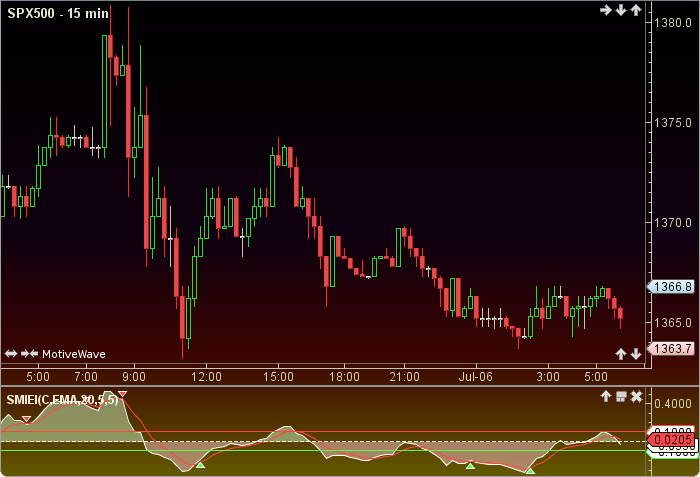The image size is (700, 477).
Task: Click the right arrow icon at chart top
Action: coord(605,10)
